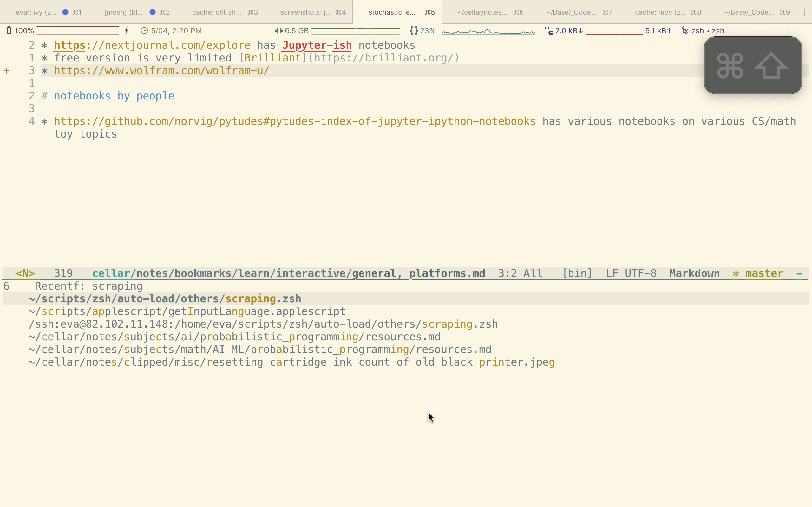Viewport: 812px width, 507px height.
Task: Open the master branch selector
Action: click(x=764, y=273)
